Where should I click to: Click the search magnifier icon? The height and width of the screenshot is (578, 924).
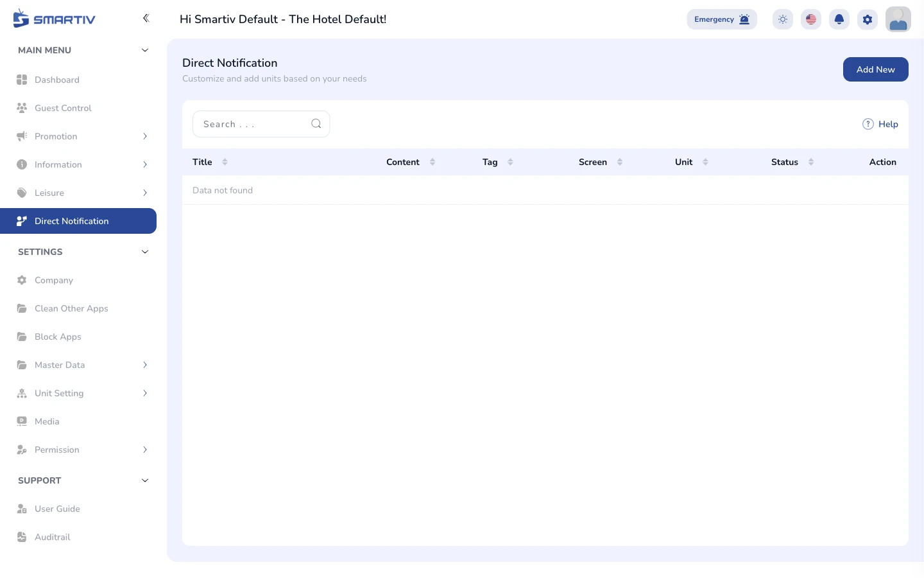point(316,124)
